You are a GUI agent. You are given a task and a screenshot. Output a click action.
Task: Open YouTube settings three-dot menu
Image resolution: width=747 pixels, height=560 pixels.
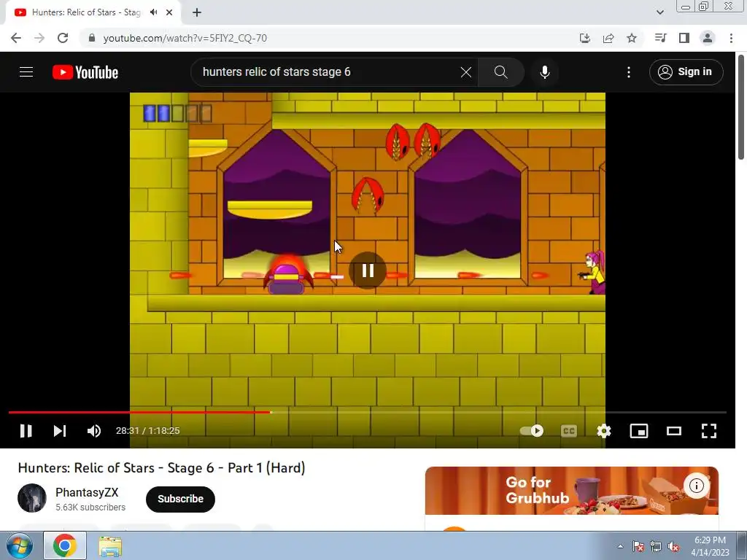click(x=629, y=72)
